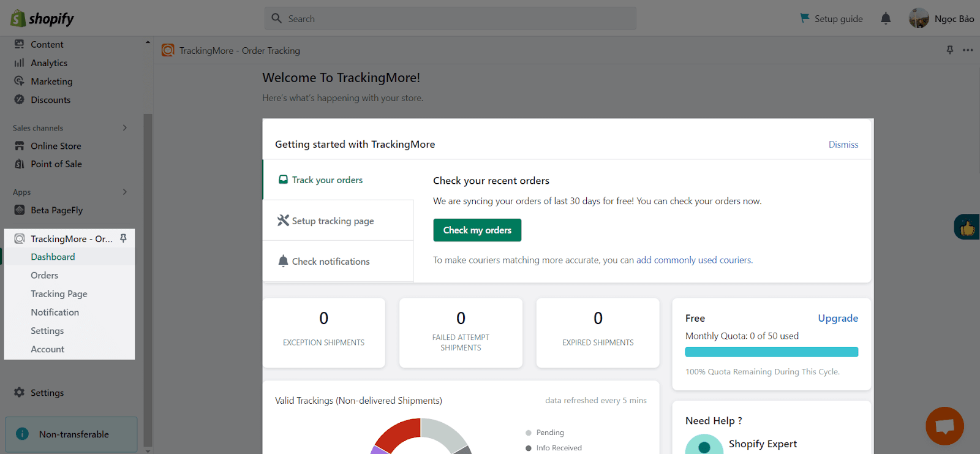Open the Online Store channel
The height and width of the screenshot is (454, 980).
pyautogui.click(x=56, y=146)
